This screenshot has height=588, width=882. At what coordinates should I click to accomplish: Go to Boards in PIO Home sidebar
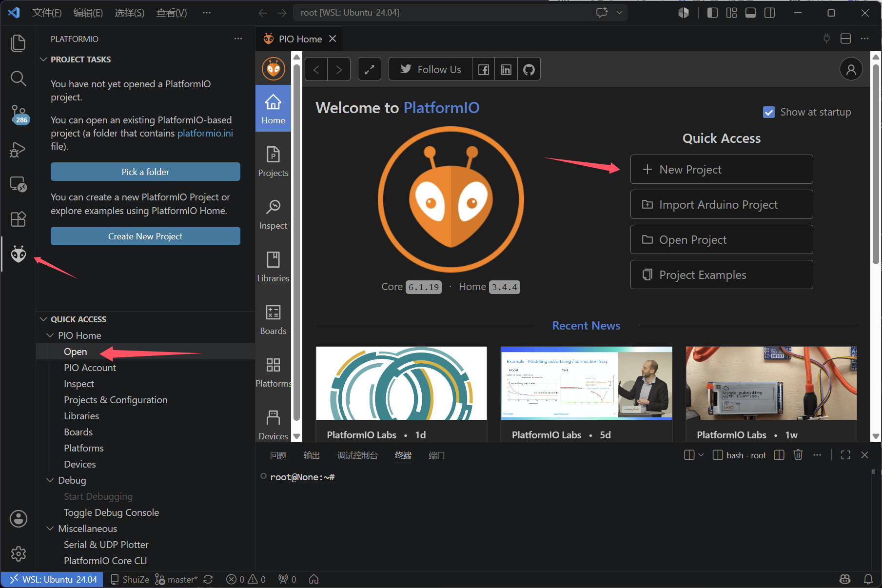pyautogui.click(x=273, y=319)
